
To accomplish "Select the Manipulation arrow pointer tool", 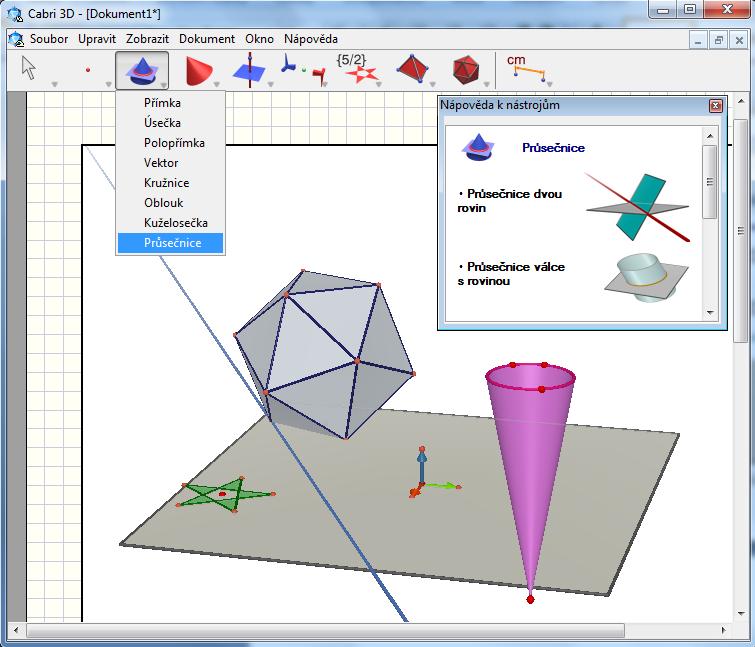I will [29, 68].
